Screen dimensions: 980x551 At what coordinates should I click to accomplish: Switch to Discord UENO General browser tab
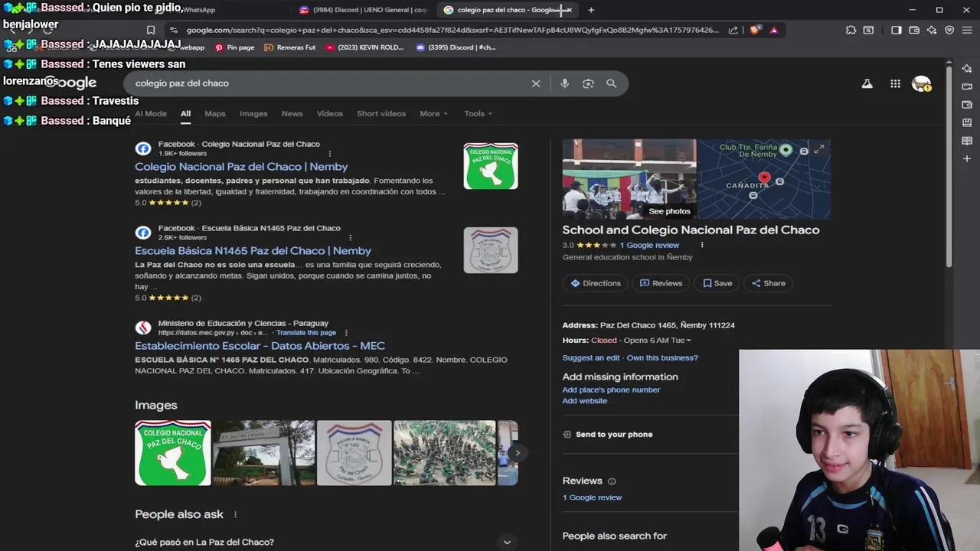pyautogui.click(x=364, y=10)
